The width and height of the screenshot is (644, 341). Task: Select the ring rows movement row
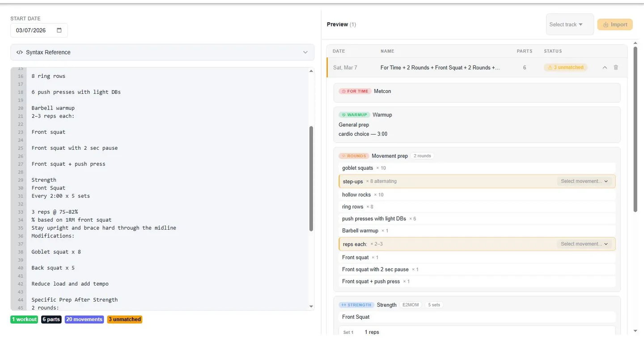pos(477,207)
